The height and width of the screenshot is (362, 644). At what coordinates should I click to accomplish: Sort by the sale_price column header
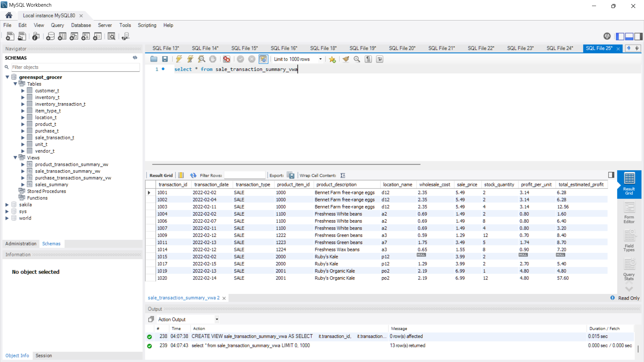467,185
